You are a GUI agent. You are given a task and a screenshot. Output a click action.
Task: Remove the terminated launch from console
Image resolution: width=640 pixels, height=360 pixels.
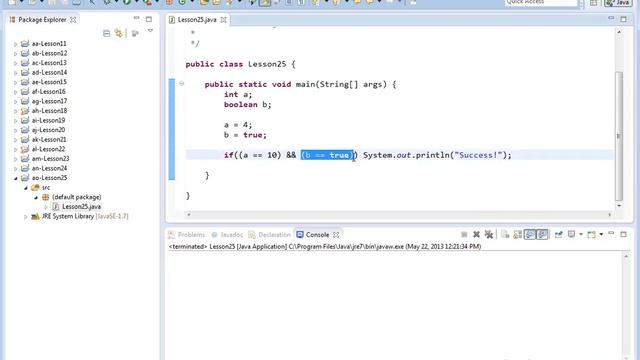pyautogui.click(x=476, y=234)
